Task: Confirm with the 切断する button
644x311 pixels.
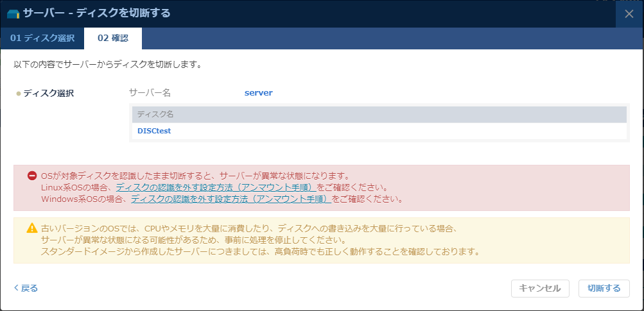Action: tap(604, 289)
